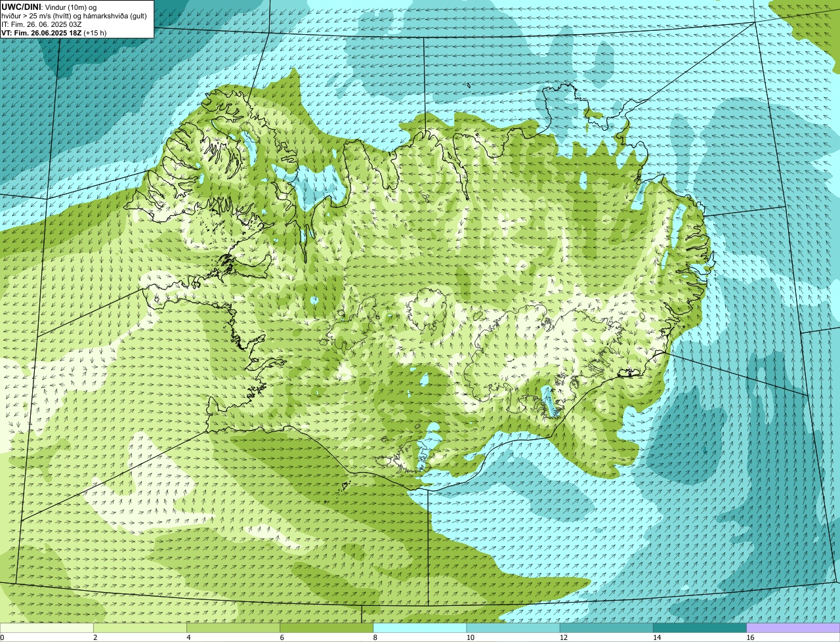
Task: Click the '4' label on the color scale
Action: [188, 637]
